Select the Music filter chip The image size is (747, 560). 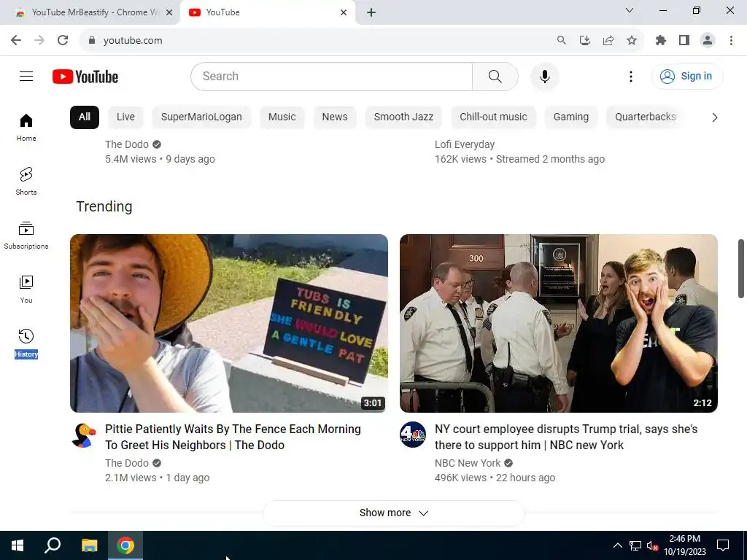(282, 117)
